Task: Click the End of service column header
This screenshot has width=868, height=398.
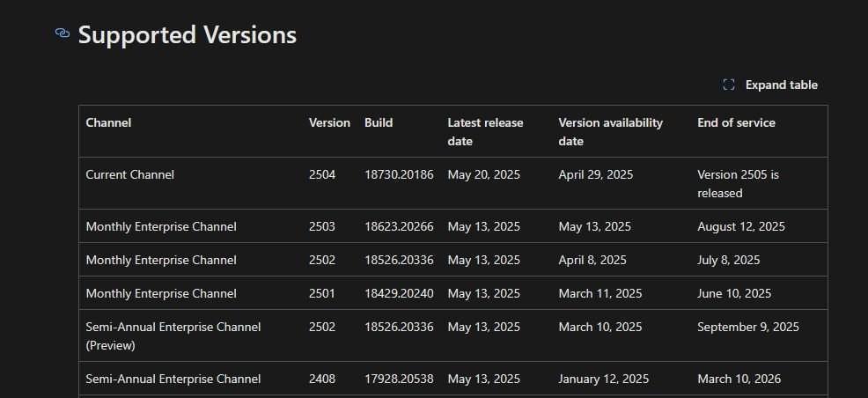Action: (x=736, y=122)
